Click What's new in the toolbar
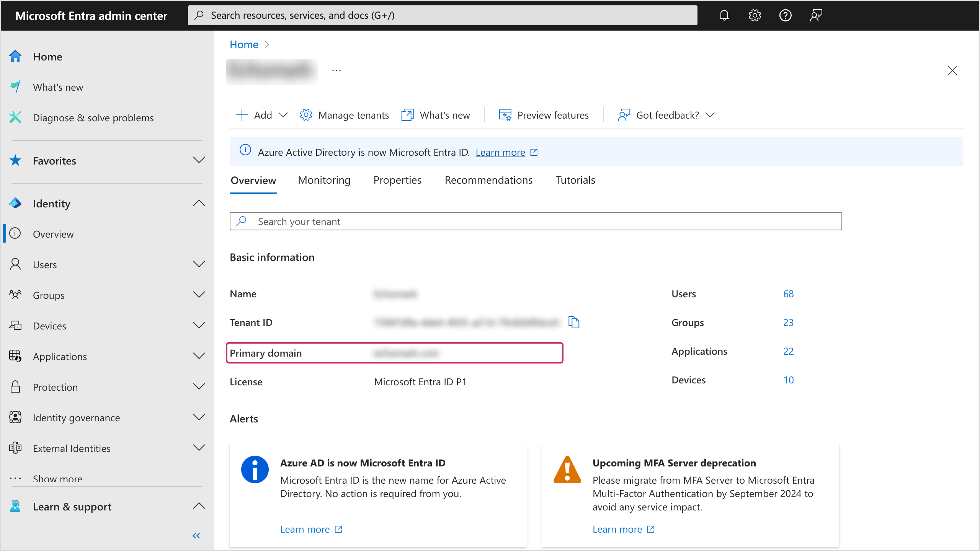The height and width of the screenshot is (551, 980). click(x=436, y=115)
